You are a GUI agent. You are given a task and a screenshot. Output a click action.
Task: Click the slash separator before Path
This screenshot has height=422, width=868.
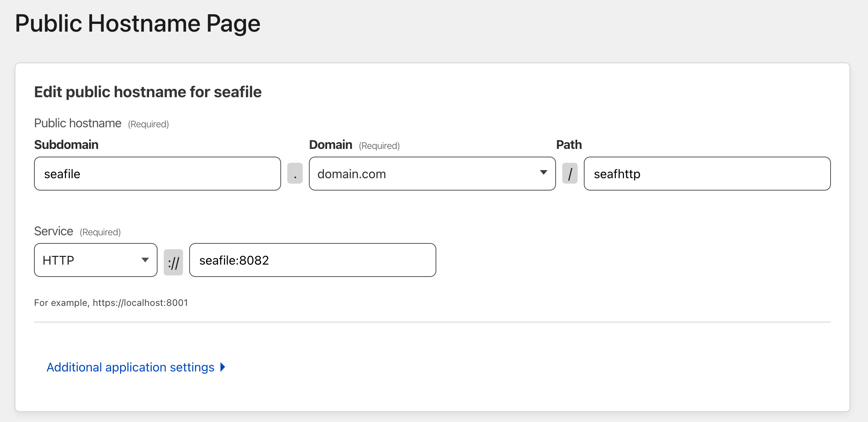coord(570,174)
